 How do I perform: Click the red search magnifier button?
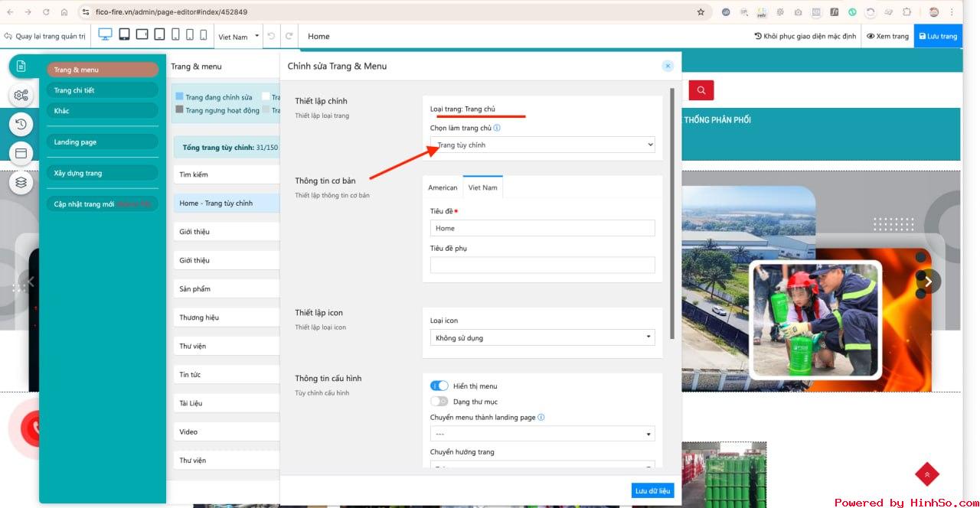click(701, 90)
